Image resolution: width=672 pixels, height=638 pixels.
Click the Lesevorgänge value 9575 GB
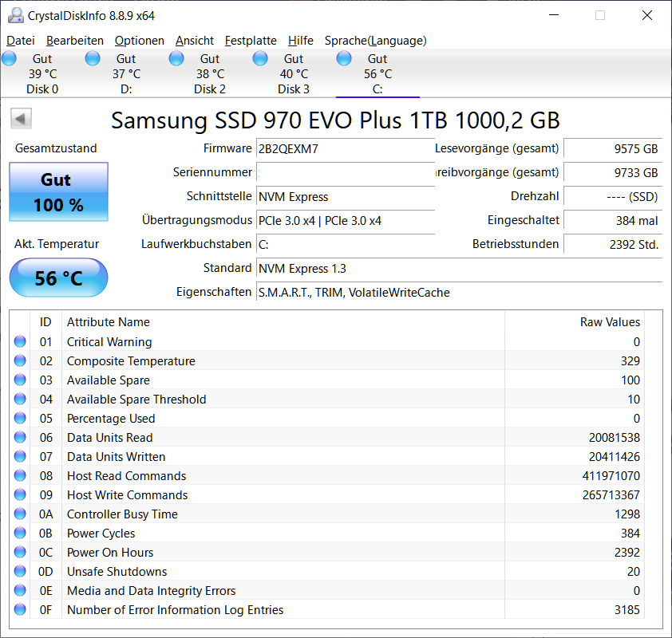point(613,148)
